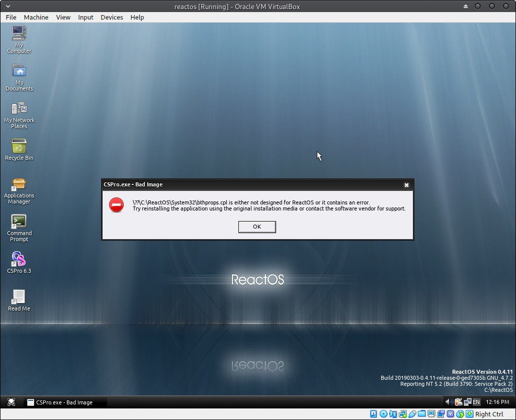The width and height of the screenshot is (516, 420).
Task: Click the Reporting NT 5.2 line
Action: [457, 384]
